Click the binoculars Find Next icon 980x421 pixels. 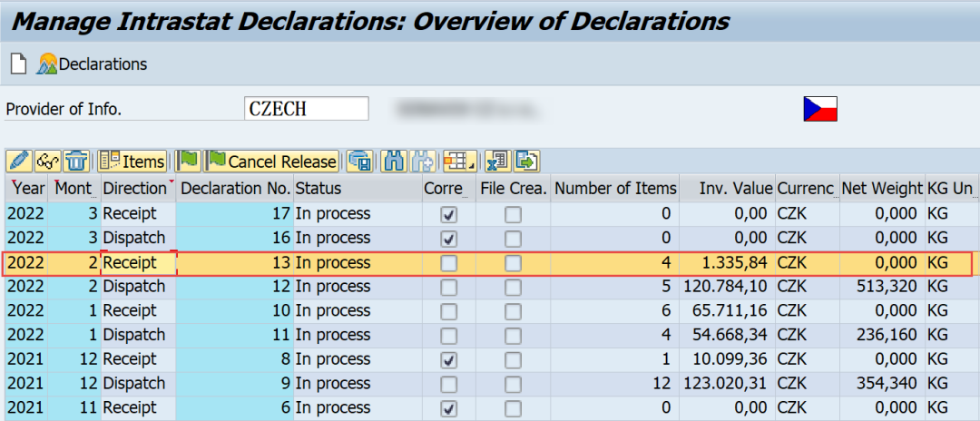coord(423,162)
